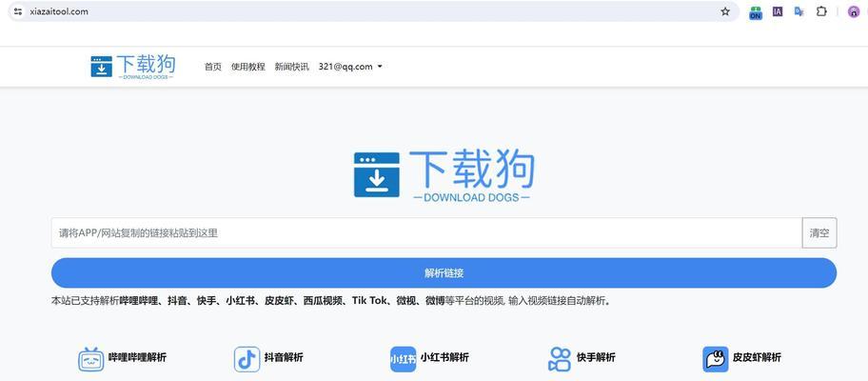Open the IA extension icon
This screenshot has width=868, height=381.
tap(778, 11)
